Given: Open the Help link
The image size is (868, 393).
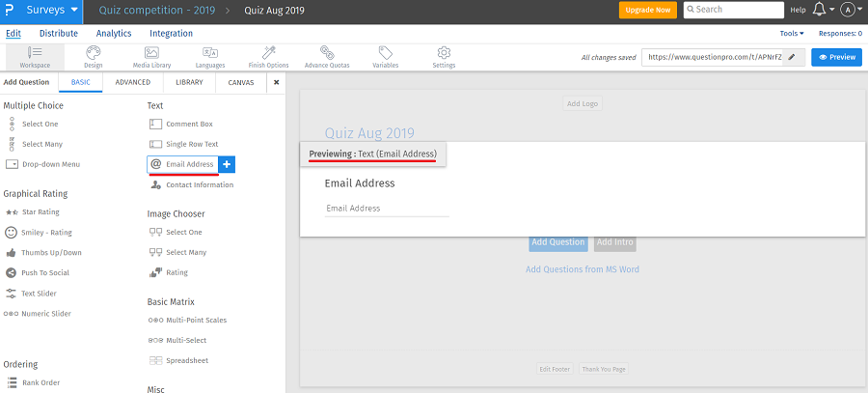Looking at the screenshot, I should [x=798, y=10].
